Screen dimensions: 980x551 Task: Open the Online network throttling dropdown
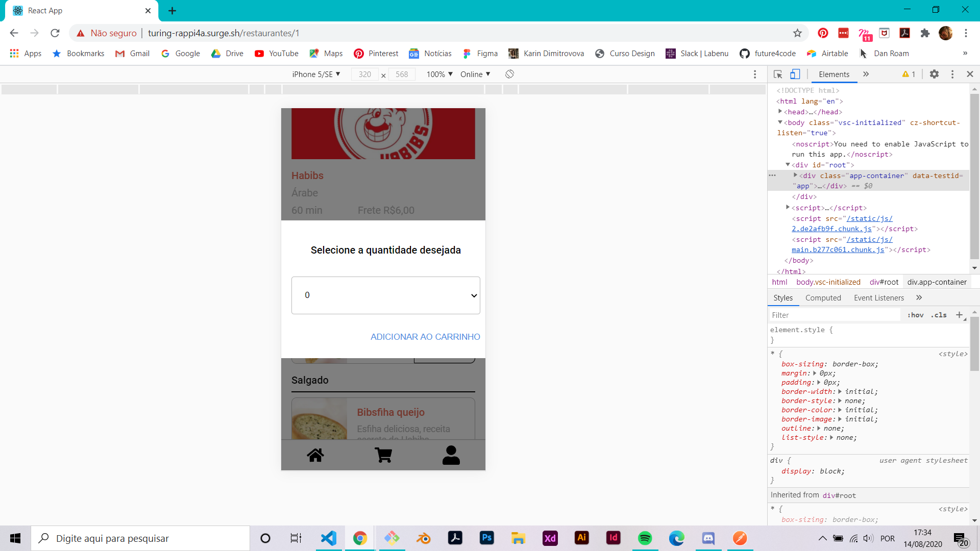pyautogui.click(x=475, y=74)
